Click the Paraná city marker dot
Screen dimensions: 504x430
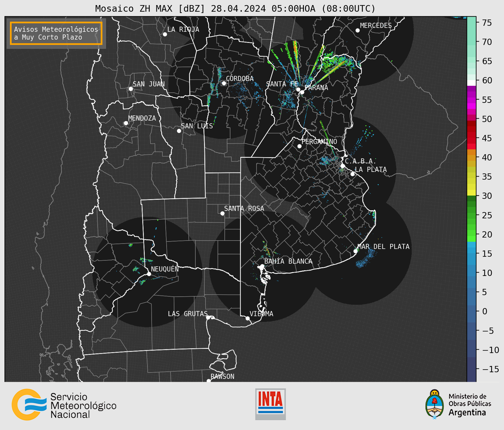[x=302, y=92]
